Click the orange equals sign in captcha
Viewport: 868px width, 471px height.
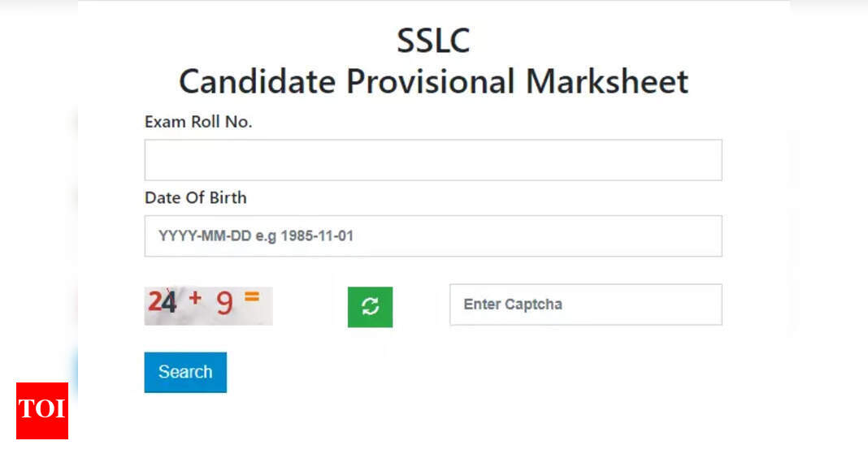(252, 297)
